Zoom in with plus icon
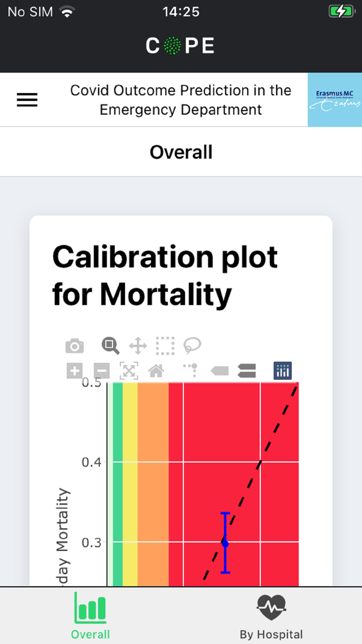The width and height of the screenshot is (362, 644). [75, 371]
